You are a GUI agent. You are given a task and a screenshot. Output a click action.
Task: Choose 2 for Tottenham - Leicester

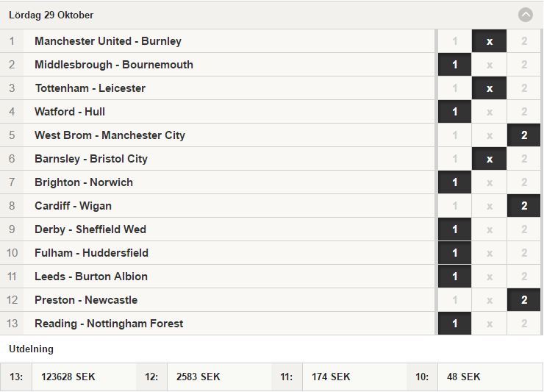coord(524,88)
